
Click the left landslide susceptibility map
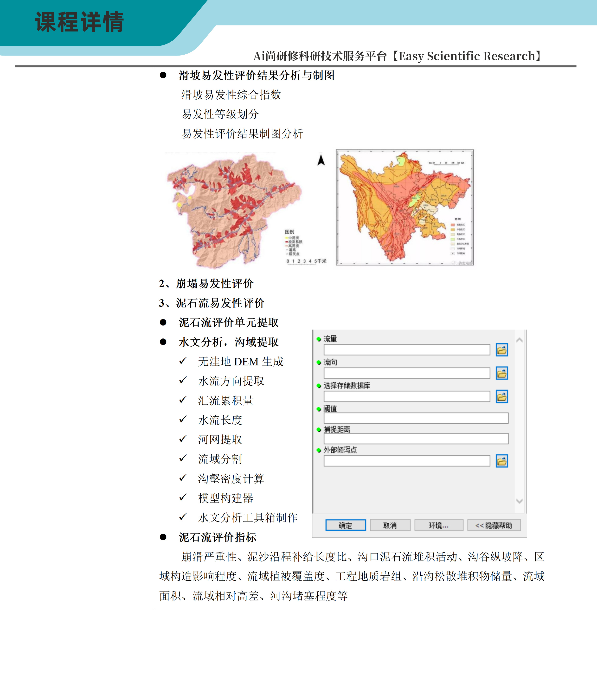(x=233, y=210)
